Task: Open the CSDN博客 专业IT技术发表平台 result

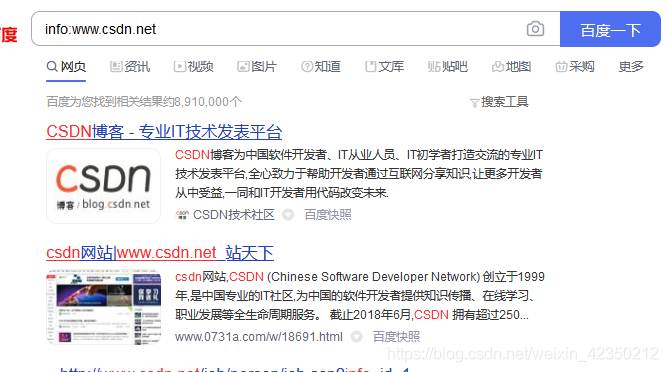Action: pyautogui.click(x=164, y=132)
